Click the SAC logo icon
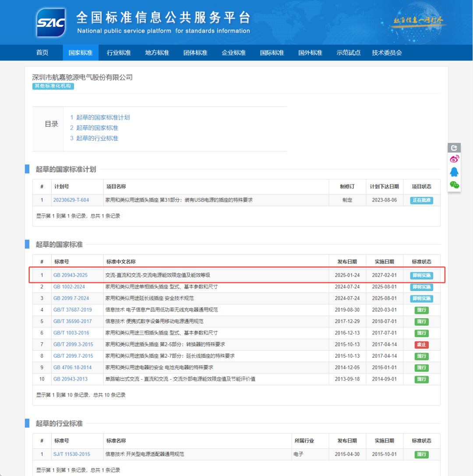The height and width of the screenshot is (476, 473). 51,23
